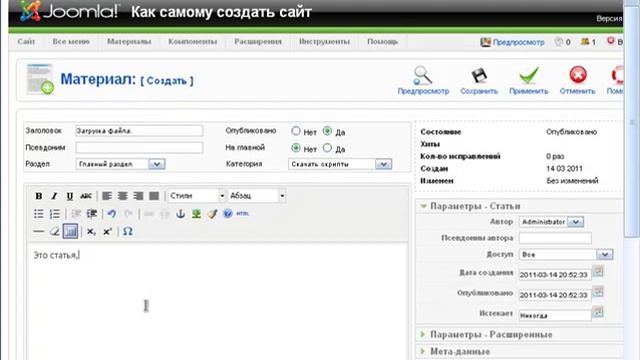Click the Псевдоним автора field
This screenshot has width=640, height=360.
(555, 238)
